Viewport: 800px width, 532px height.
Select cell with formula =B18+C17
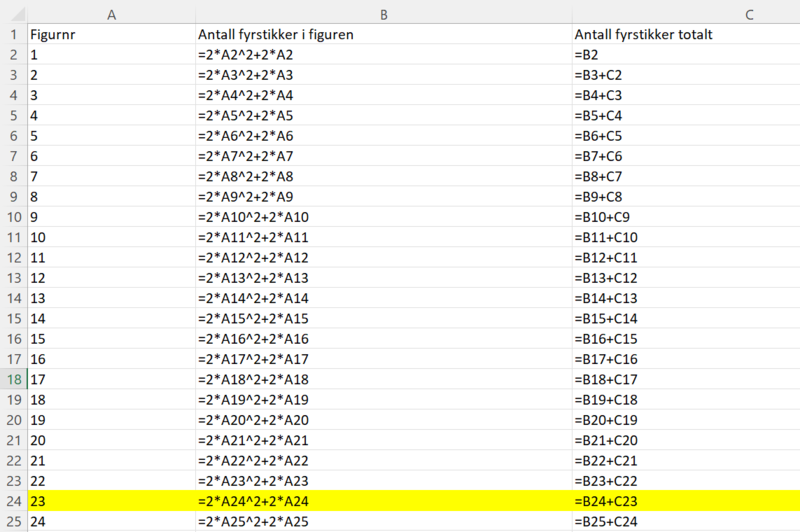coord(686,379)
